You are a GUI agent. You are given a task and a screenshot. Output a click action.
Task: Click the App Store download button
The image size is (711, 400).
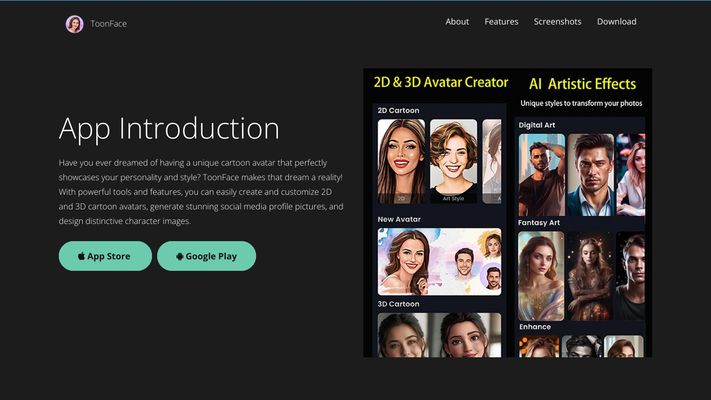click(105, 256)
